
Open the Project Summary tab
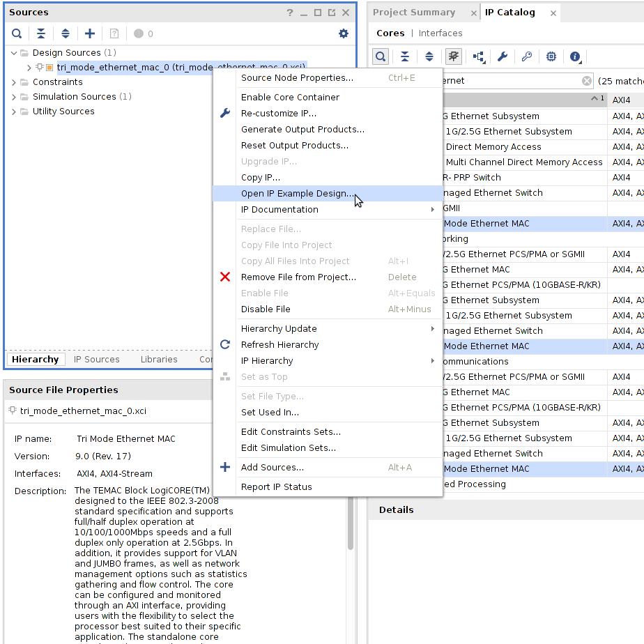414,13
